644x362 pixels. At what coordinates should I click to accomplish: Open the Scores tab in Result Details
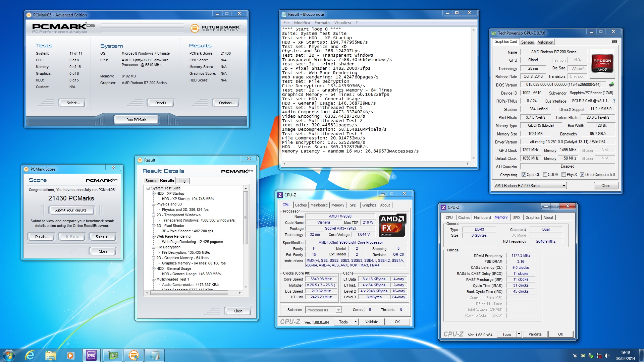click(x=151, y=181)
